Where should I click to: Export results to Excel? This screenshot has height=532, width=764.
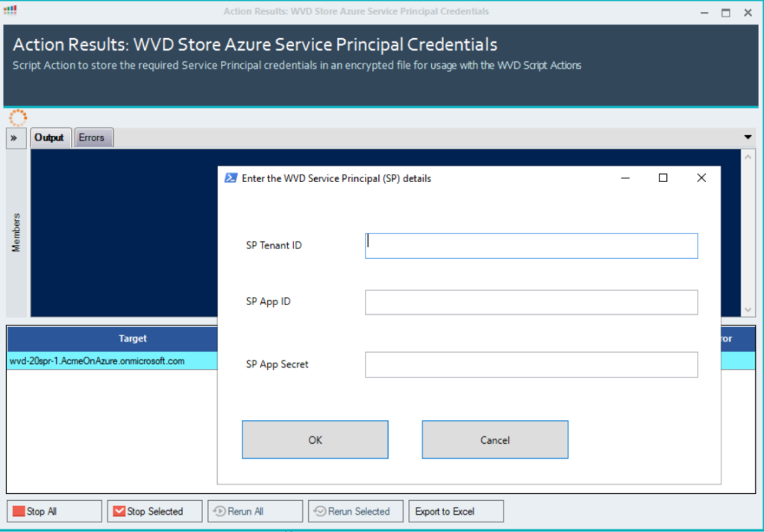click(456, 511)
